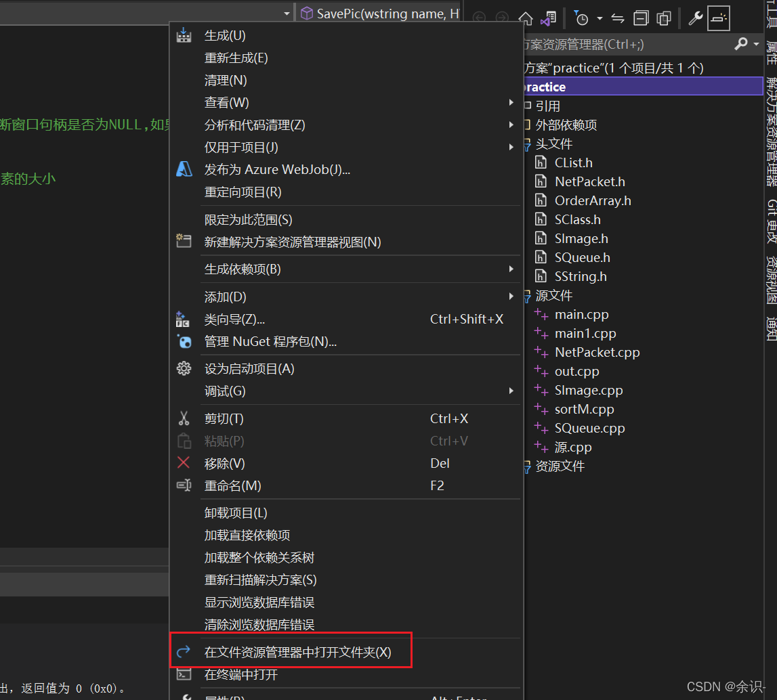Choose 清理(N) from context menu
This screenshot has width=777, height=700.
pos(226,80)
